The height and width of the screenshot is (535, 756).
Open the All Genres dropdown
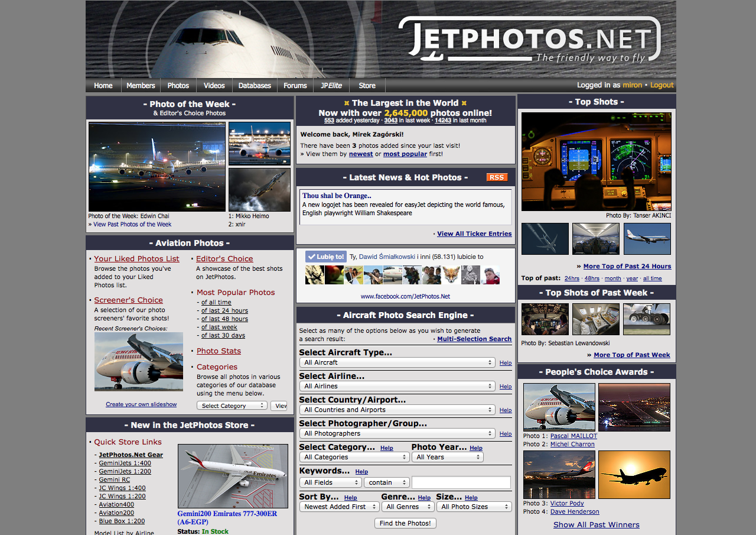pyautogui.click(x=408, y=507)
